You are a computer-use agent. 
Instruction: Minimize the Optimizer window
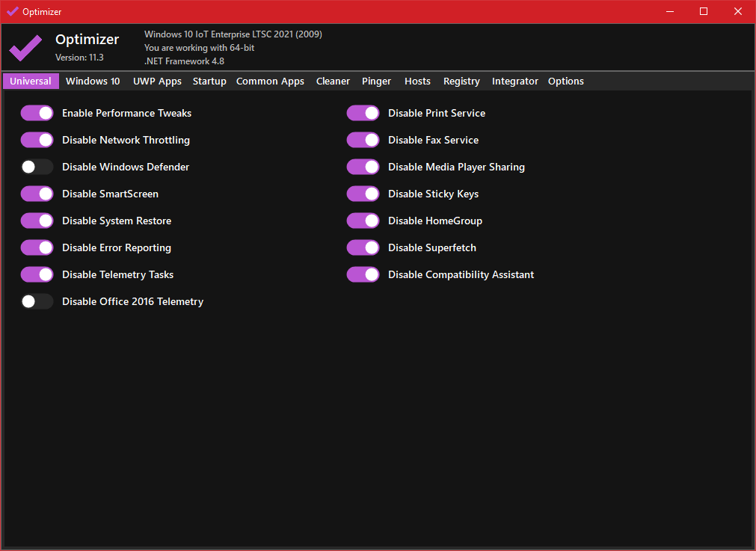coord(669,11)
